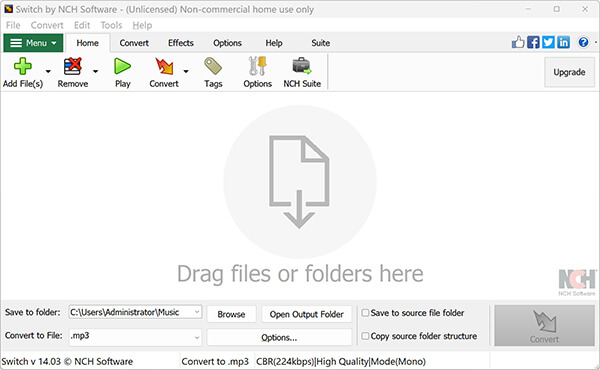Viewport: 600px width, 370px height.
Task: Expand the Remove dropdown arrow
Action: coord(95,71)
